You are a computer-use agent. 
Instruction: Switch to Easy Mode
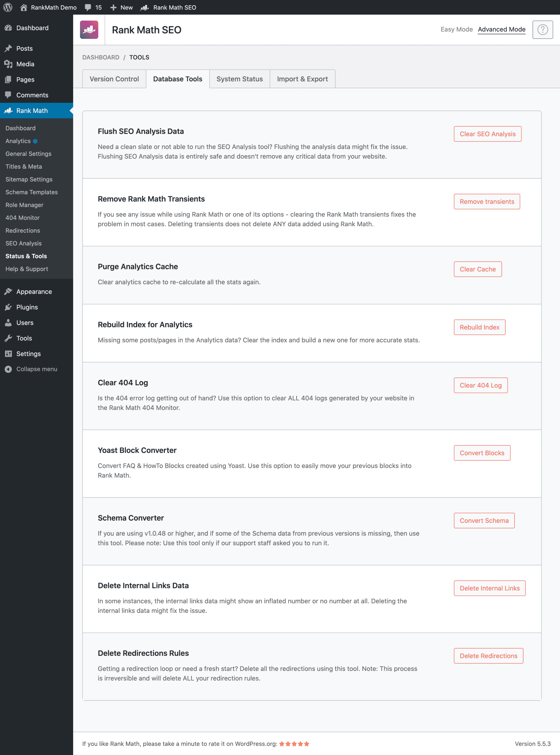(456, 29)
